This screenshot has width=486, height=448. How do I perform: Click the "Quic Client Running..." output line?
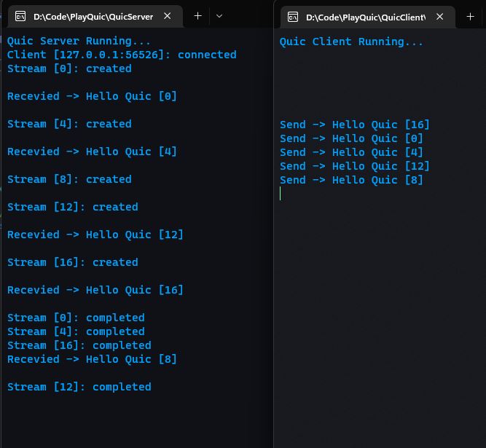(351, 42)
